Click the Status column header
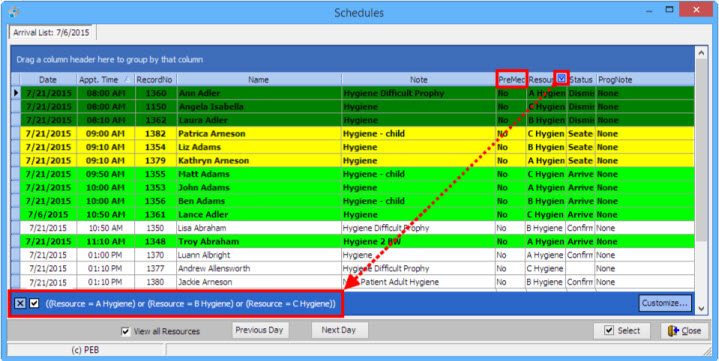The image size is (719, 361). tap(581, 80)
